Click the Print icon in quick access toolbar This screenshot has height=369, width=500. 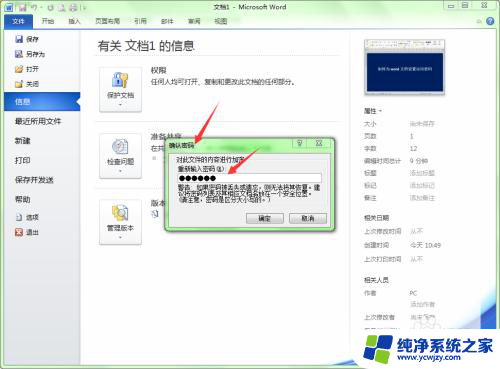tap(73, 7)
